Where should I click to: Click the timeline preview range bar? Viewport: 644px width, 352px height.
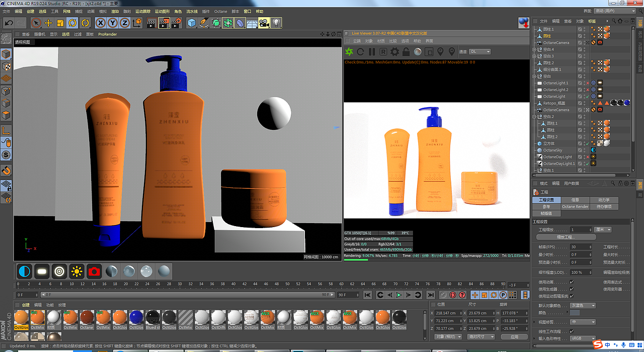187,295
